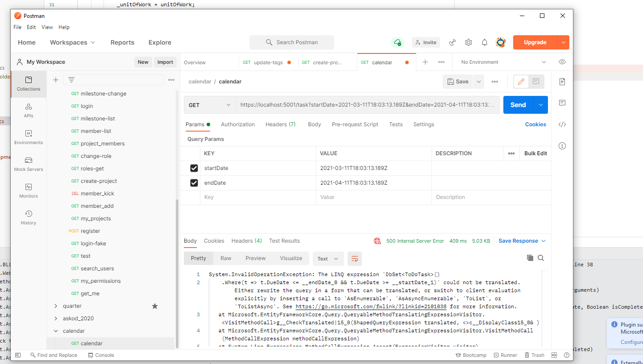643x364 pixels.
Task: Open the update-tags request tab
Action: click(268, 62)
